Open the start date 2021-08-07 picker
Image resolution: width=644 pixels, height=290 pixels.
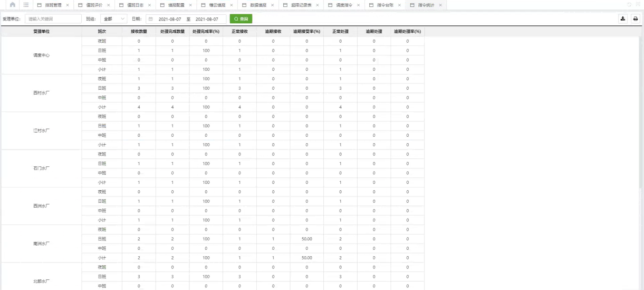tap(170, 19)
